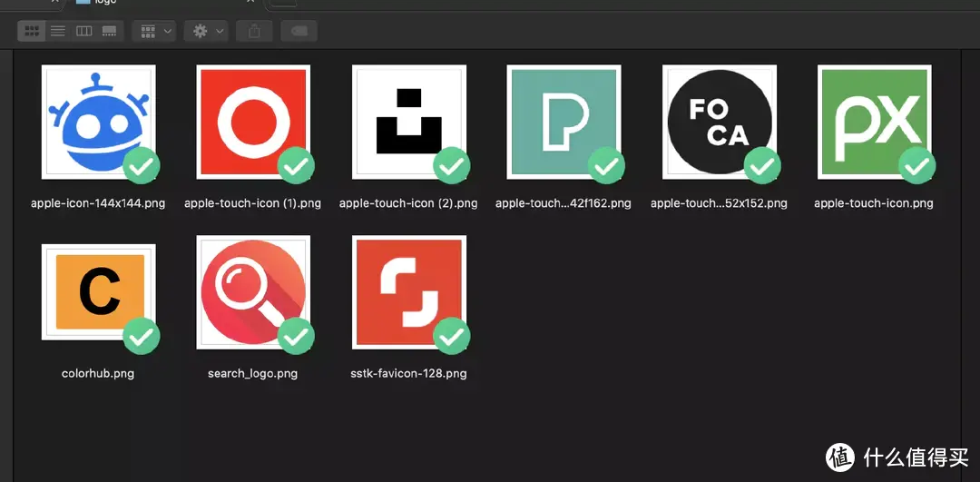Click the green checkmark badge on FOCA logo
Viewport: 980px width, 482px height.
pos(762,166)
